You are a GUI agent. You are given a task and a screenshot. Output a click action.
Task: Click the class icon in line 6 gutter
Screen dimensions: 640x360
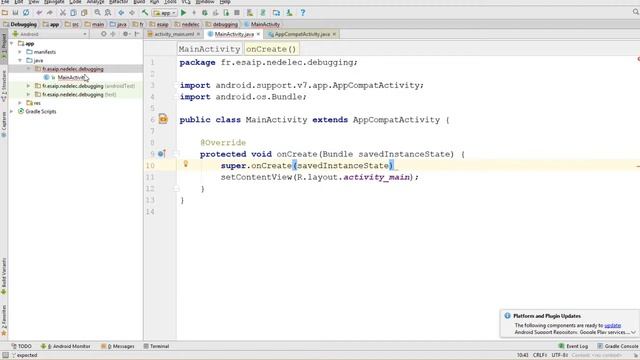coord(163,119)
